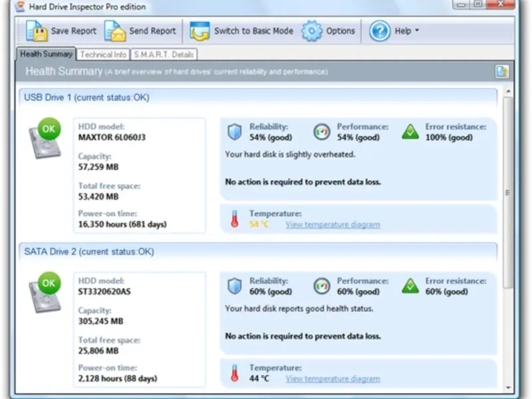This screenshot has height=399, width=532.
Task: Click the MAXTOR 6L060J3 model name
Action: pyautogui.click(x=112, y=138)
